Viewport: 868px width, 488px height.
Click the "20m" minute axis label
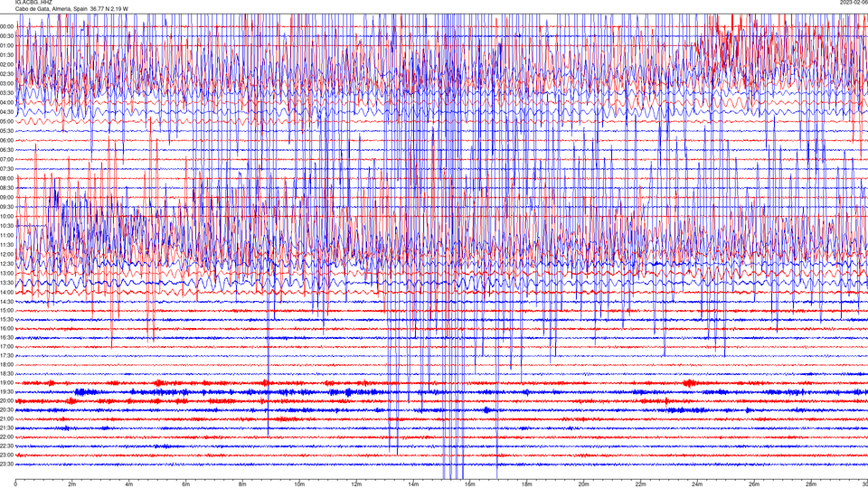(583, 484)
